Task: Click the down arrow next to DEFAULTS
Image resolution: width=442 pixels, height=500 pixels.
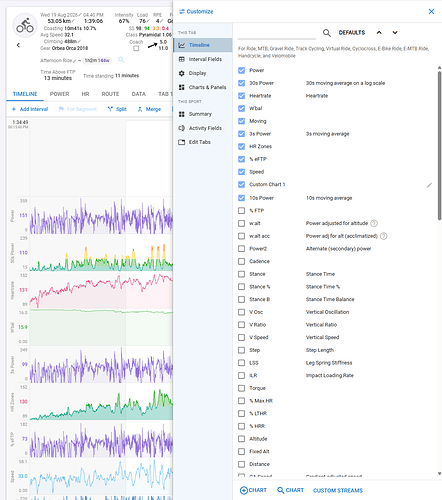Action: click(x=395, y=32)
